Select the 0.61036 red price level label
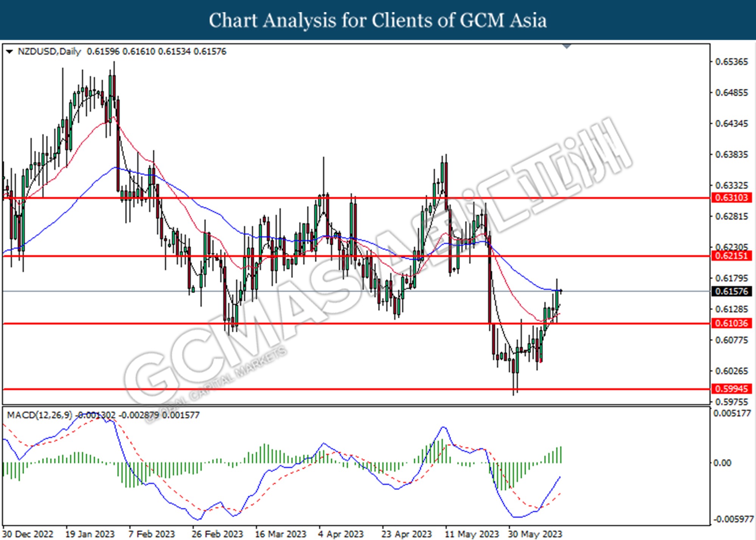Screen dimensions: 756x540 731,323
